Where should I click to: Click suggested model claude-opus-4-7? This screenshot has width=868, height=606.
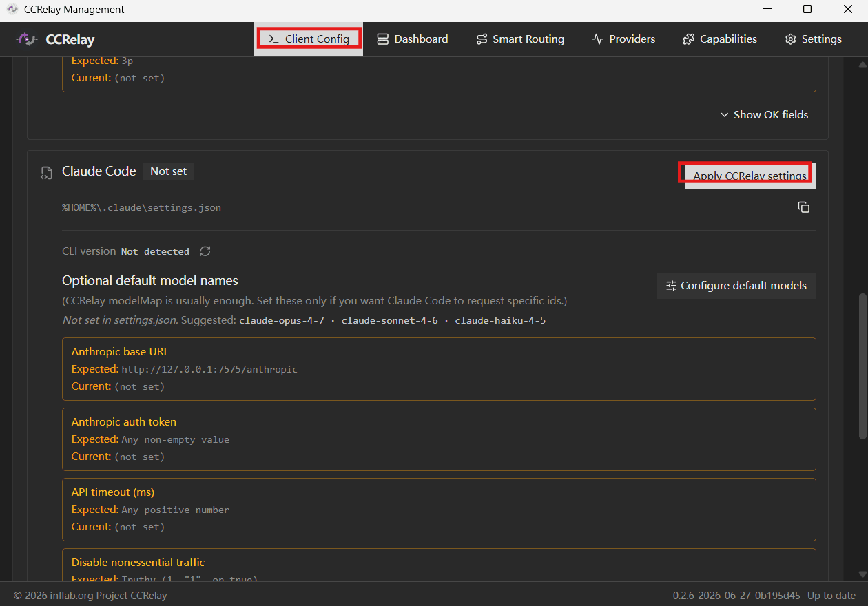click(x=282, y=321)
